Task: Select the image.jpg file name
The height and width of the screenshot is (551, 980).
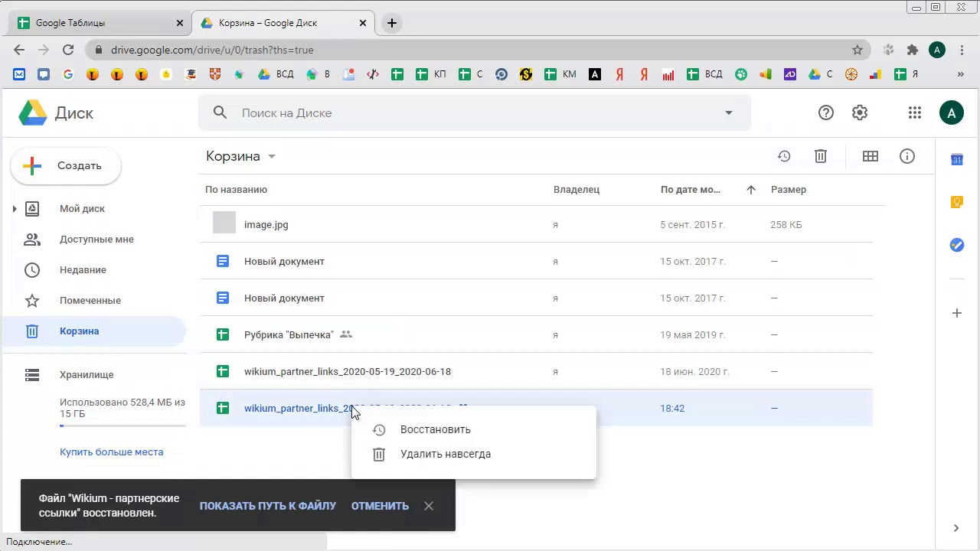Action: point(266,224)
